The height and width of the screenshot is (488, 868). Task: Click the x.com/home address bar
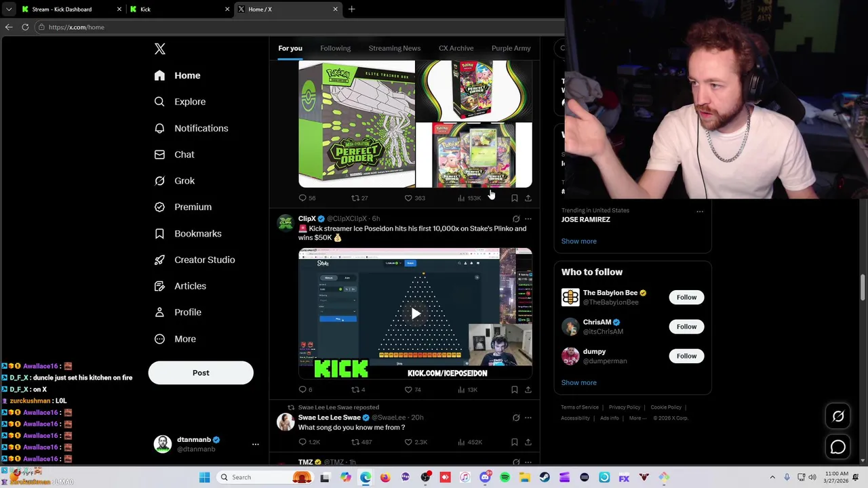pos(76,27)
